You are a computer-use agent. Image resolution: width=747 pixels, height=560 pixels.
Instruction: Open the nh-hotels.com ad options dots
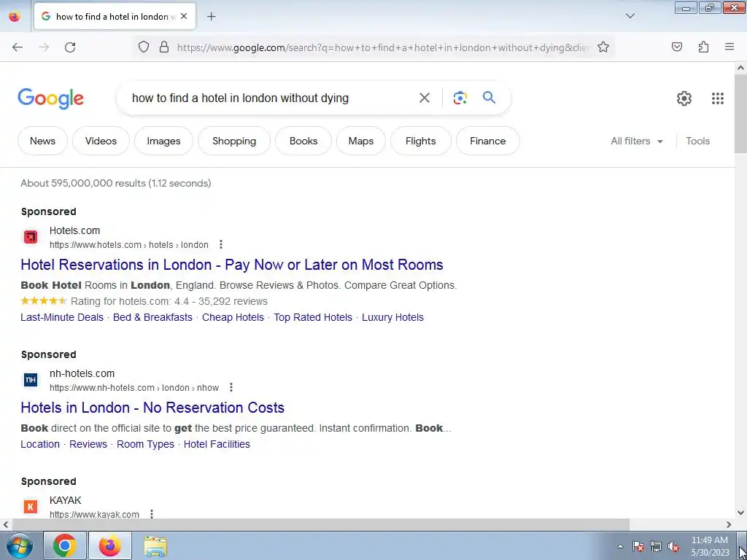pos(231,388)
